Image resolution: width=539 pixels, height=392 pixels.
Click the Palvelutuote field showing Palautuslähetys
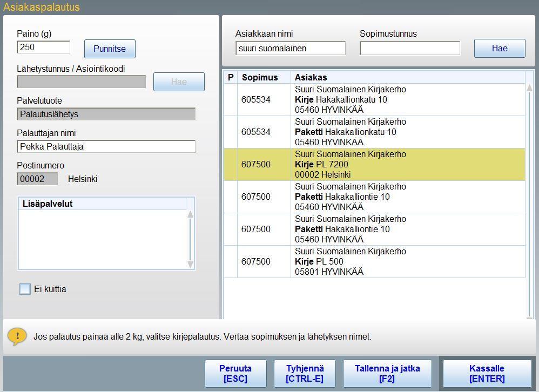(106, 114)
